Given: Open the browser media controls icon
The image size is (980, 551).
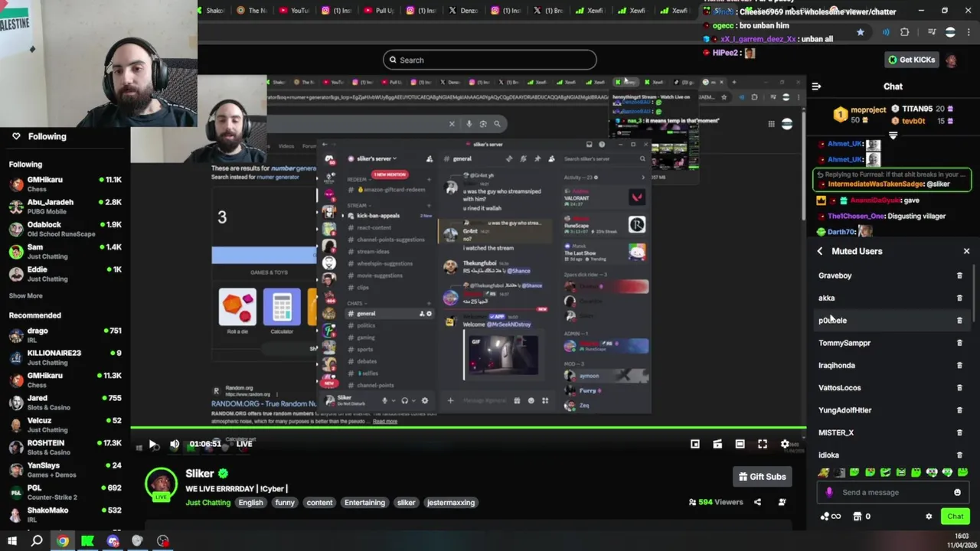Looking at the screenshot, I should 932,32.
